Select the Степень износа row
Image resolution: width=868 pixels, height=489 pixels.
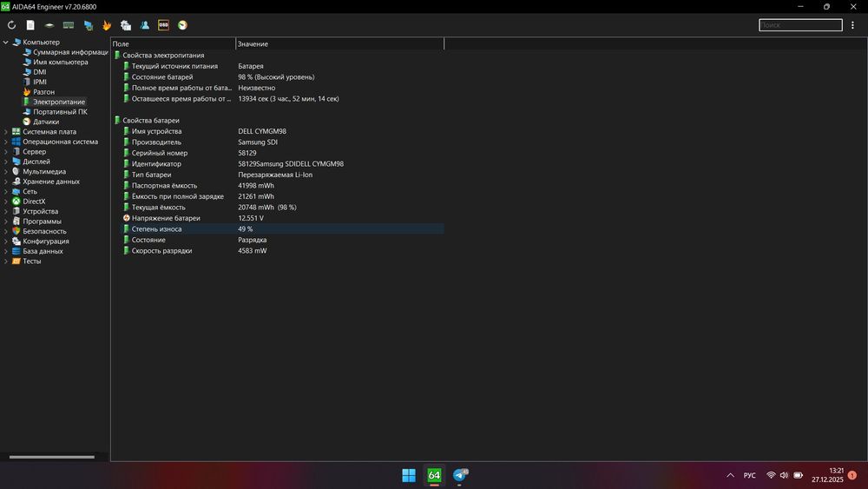(282, 228)
